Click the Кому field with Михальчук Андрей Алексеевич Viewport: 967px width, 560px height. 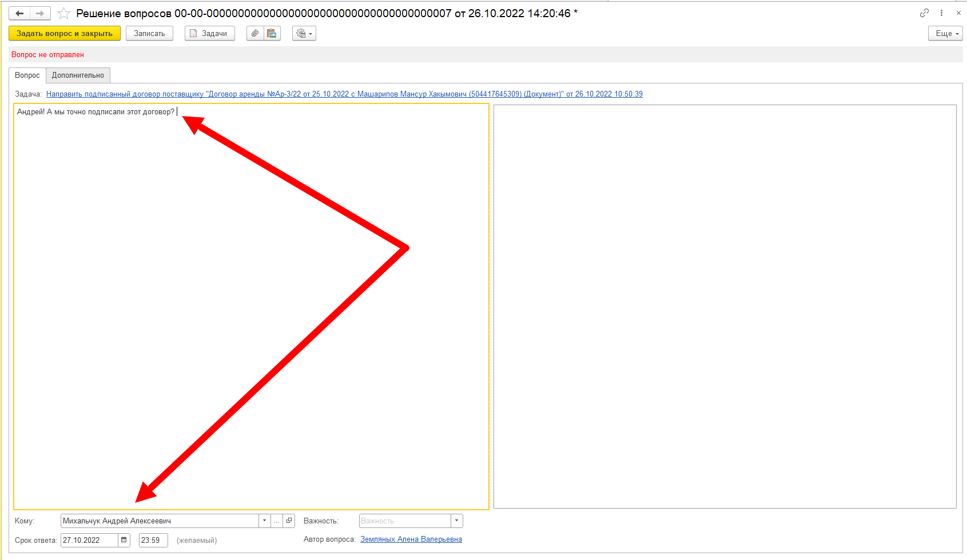(160, 521)
